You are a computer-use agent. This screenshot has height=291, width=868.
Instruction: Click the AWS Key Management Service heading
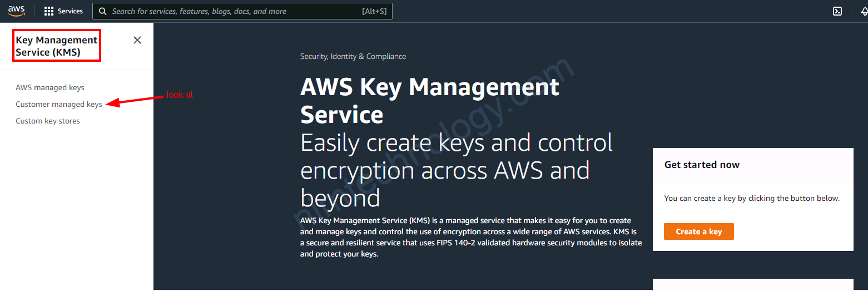pos(429,101)
